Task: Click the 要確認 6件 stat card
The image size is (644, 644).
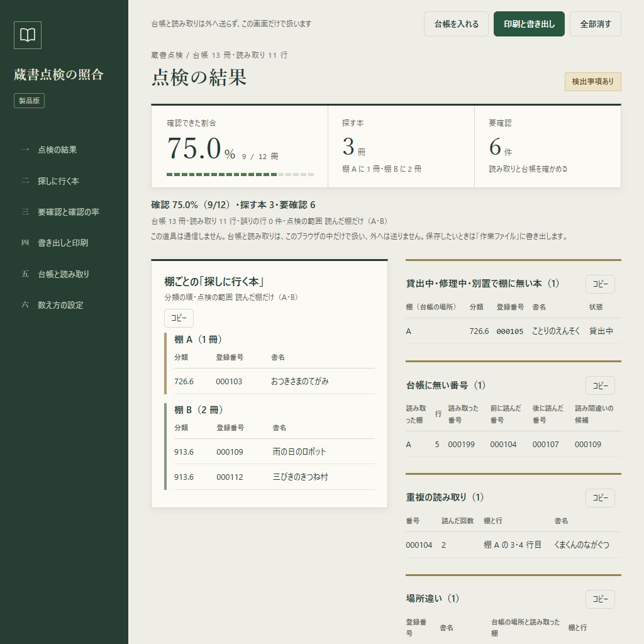Action: 548,147
